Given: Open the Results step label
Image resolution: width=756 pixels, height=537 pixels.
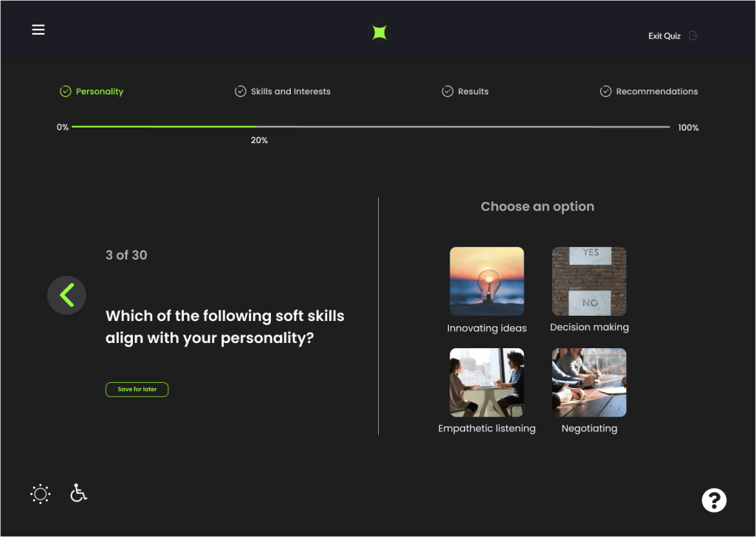Looking at the screenshot, I should [x=473, y=91].
